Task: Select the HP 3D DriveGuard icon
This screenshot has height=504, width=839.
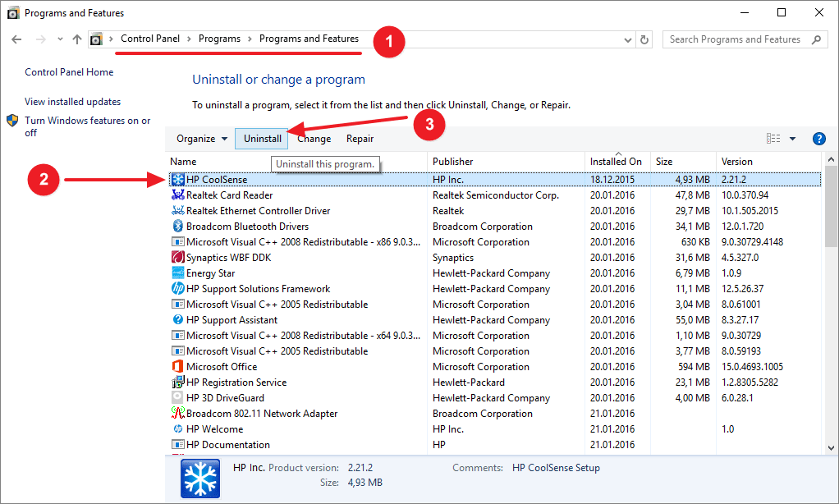Action: (177, 397)
